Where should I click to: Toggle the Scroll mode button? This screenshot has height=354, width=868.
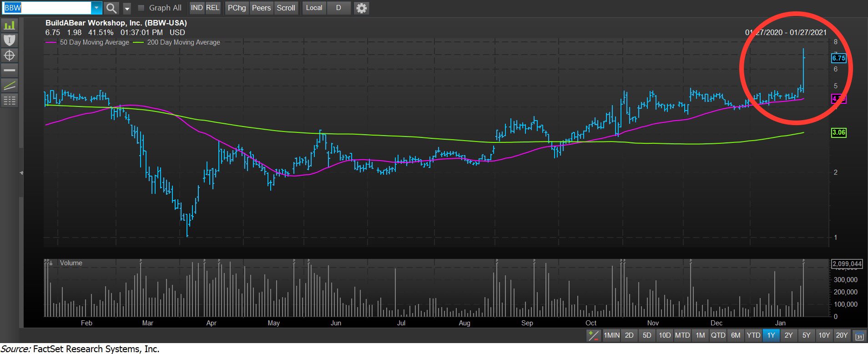tap(286, 8)
